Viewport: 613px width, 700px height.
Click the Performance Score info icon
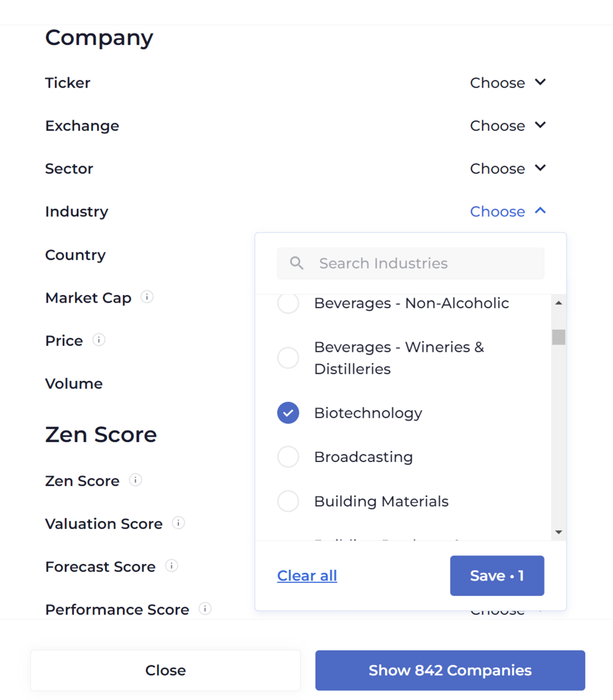click(205, 608)
